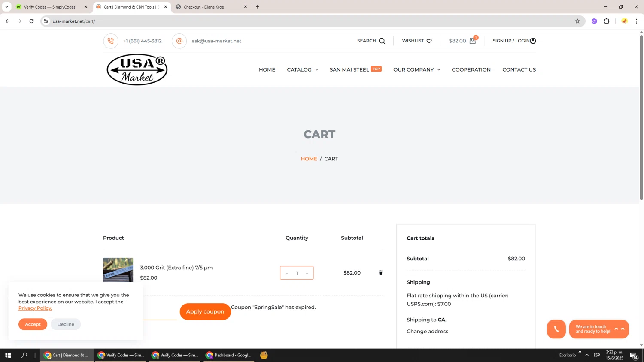Viewport: 644px width, 362px height.
Task: Click Change address link
Action: tap(427, 332)
